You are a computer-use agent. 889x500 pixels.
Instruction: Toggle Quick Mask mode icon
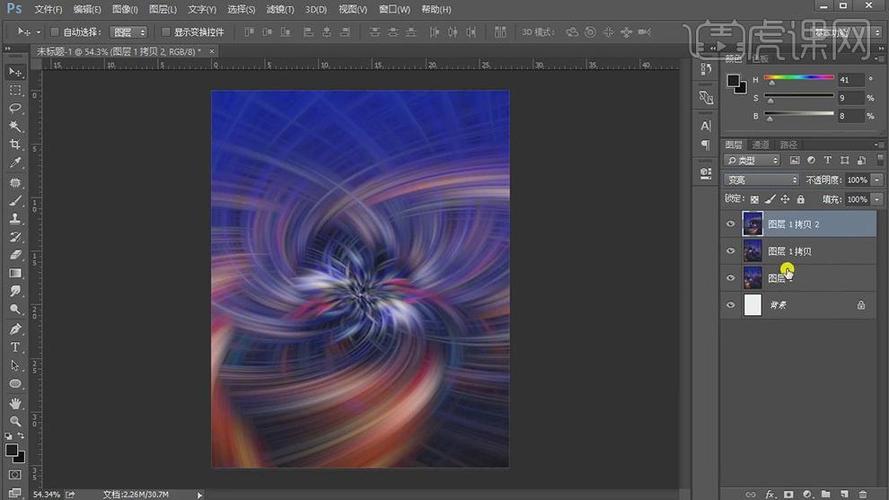15,474
